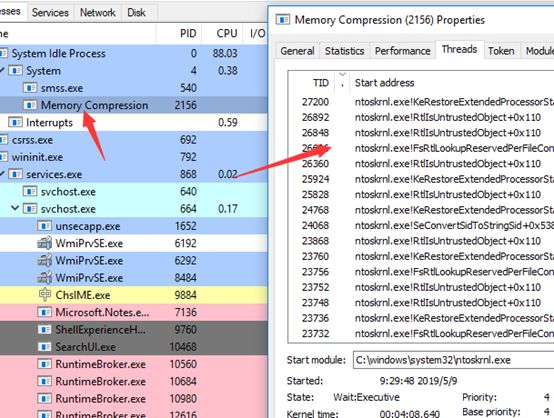Click the Memory Compression process icon
554x418 pixels.
point(30,105)
